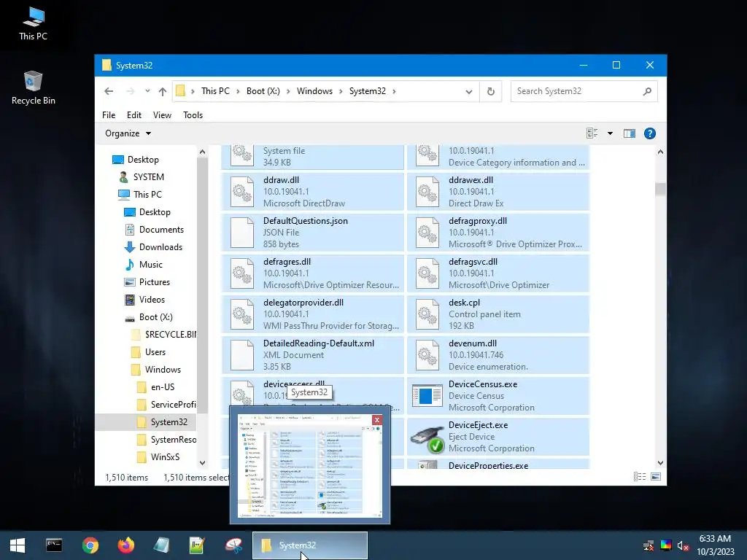Viewport: 747px width, 560px height.
Task: Click the network tray icon
Action: pos(649,545)
